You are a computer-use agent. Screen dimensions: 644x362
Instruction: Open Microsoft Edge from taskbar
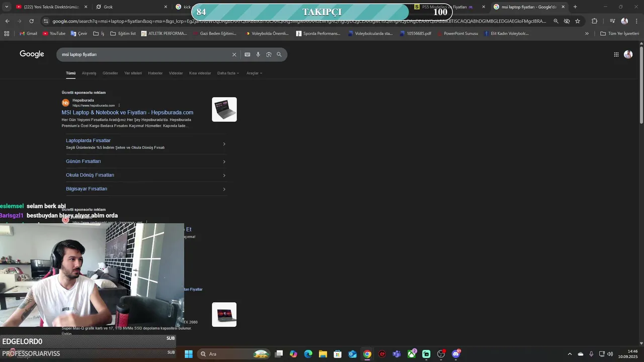[x=308, y=354]
